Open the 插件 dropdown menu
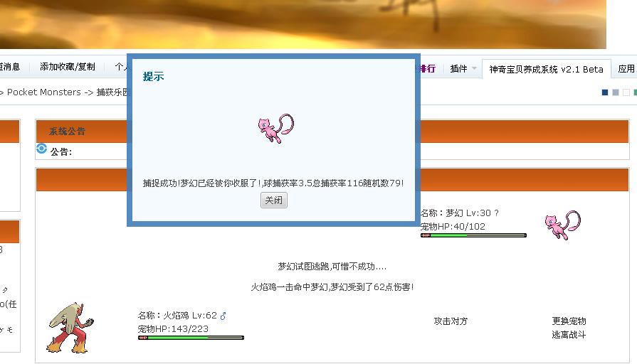The image size is (637, 364). [x=463, y=68]
